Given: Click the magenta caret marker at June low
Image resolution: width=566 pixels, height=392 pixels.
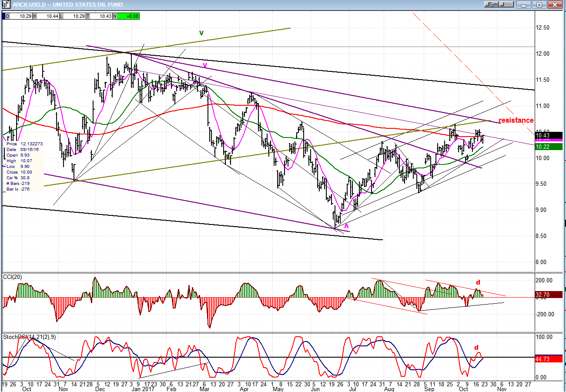Looking at the screenshot, I should 346,226.
